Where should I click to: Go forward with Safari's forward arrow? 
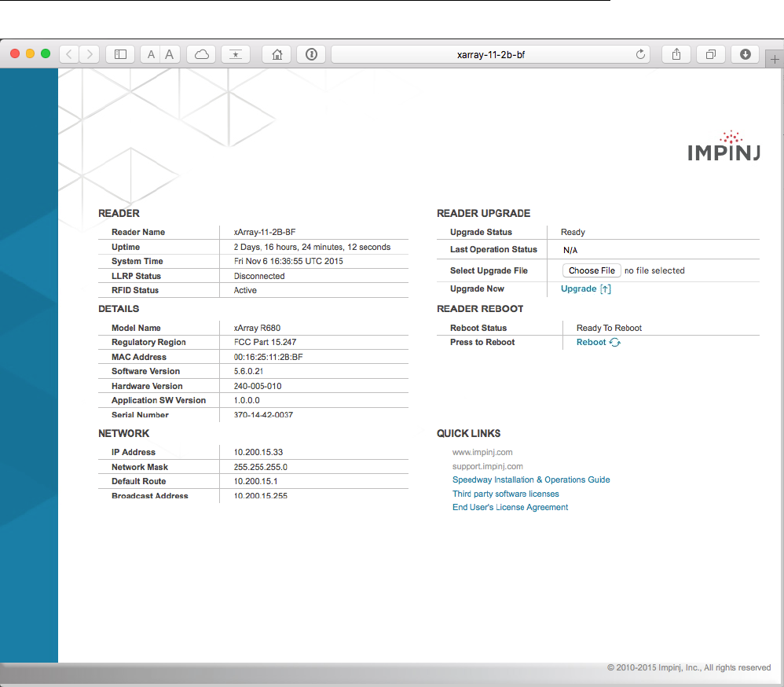90,54
